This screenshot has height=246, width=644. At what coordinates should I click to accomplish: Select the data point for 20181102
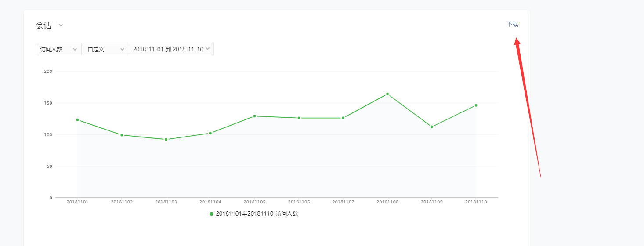pyautogui.click(x=122, y=135)
